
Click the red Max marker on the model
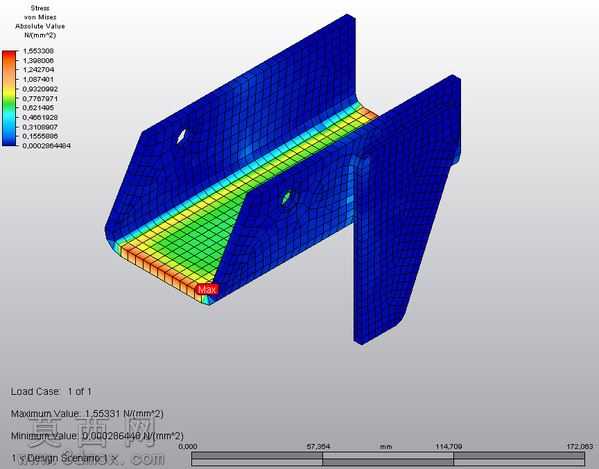click(207, 289)
